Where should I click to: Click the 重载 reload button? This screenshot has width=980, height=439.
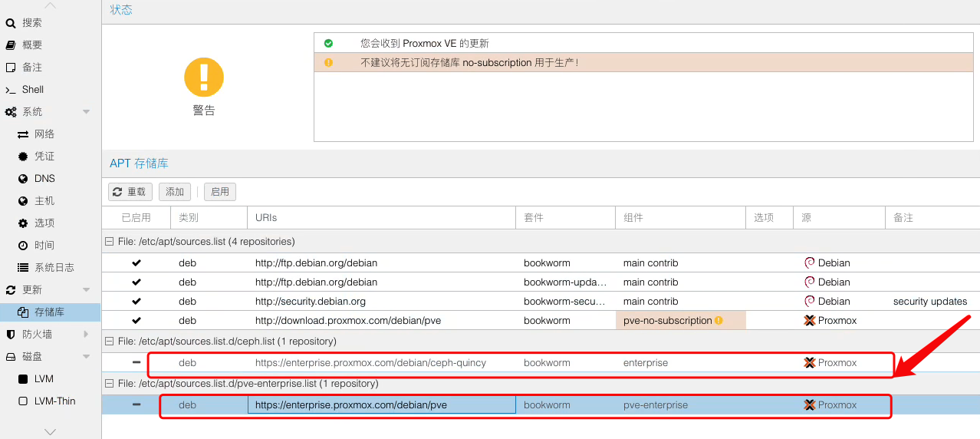[x=130, y=192]
